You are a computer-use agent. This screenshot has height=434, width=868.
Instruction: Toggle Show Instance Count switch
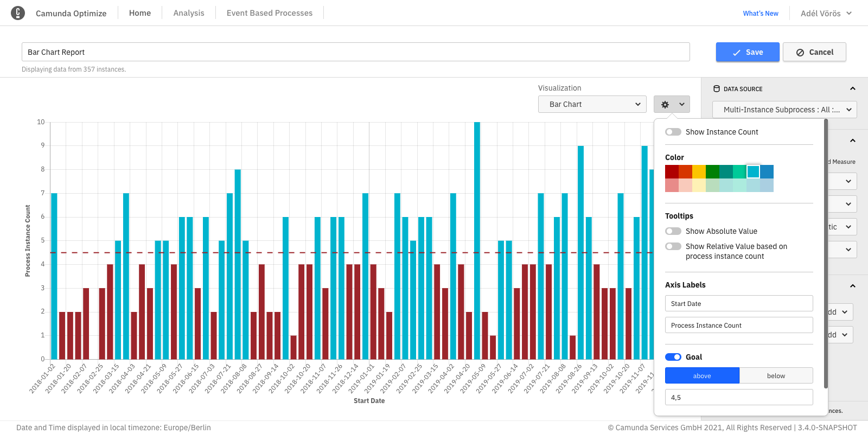point(673,132)
